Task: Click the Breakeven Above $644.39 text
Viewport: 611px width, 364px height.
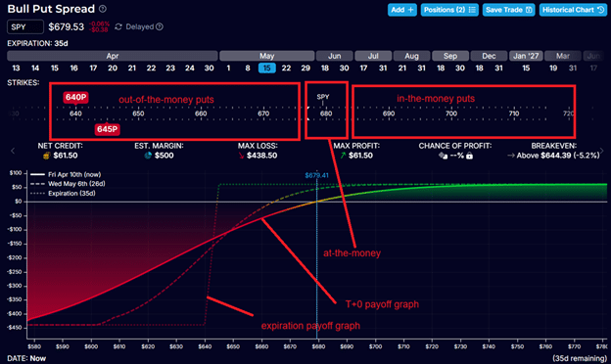Action: [558, 156]
